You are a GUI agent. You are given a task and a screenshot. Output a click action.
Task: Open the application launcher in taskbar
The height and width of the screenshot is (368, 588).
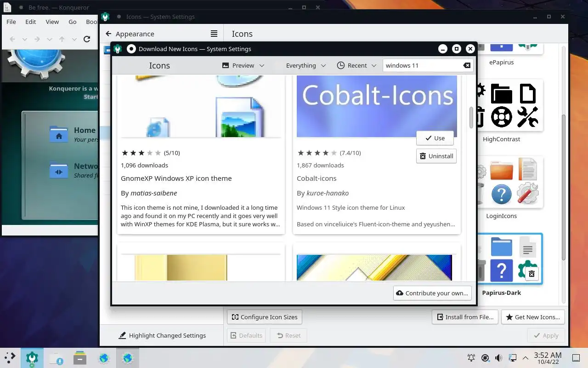point(10,357)
